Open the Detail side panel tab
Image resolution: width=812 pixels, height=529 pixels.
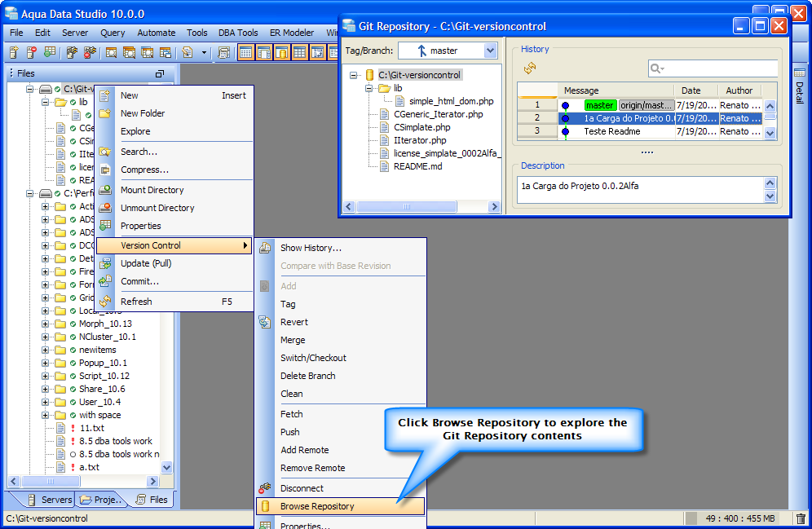coord(800,86)
